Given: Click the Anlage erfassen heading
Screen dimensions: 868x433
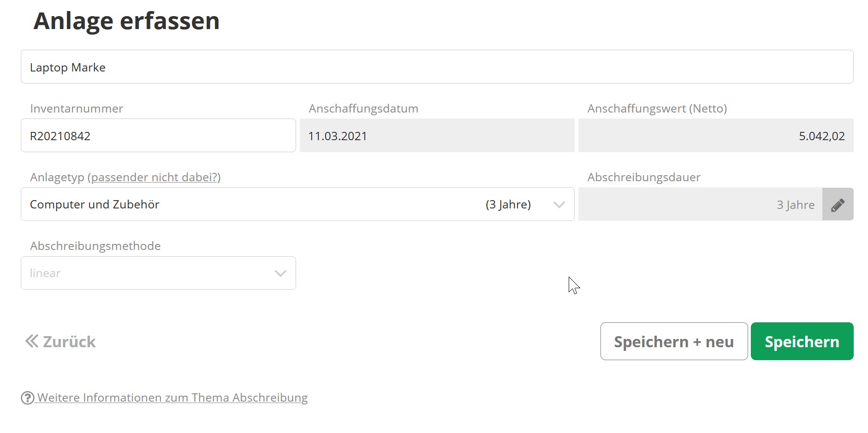Looking at the screenshot, I should click(x=126, y=21).
